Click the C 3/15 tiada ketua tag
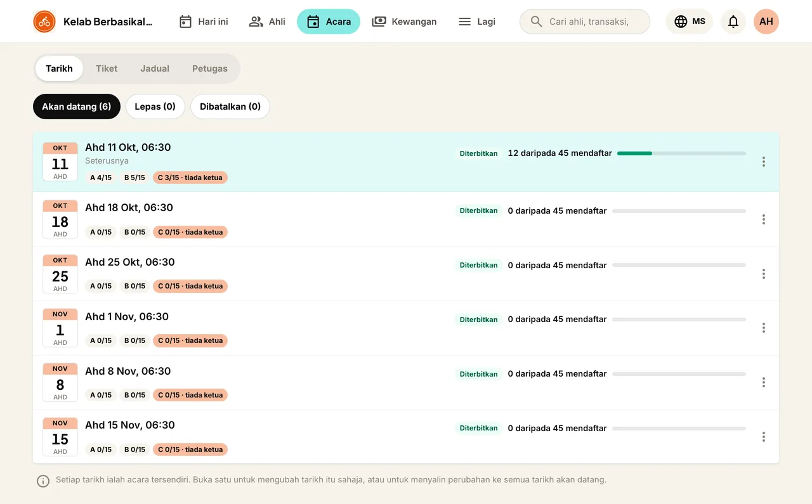Screen dimensions: 812x504 (x=190, y=178)
